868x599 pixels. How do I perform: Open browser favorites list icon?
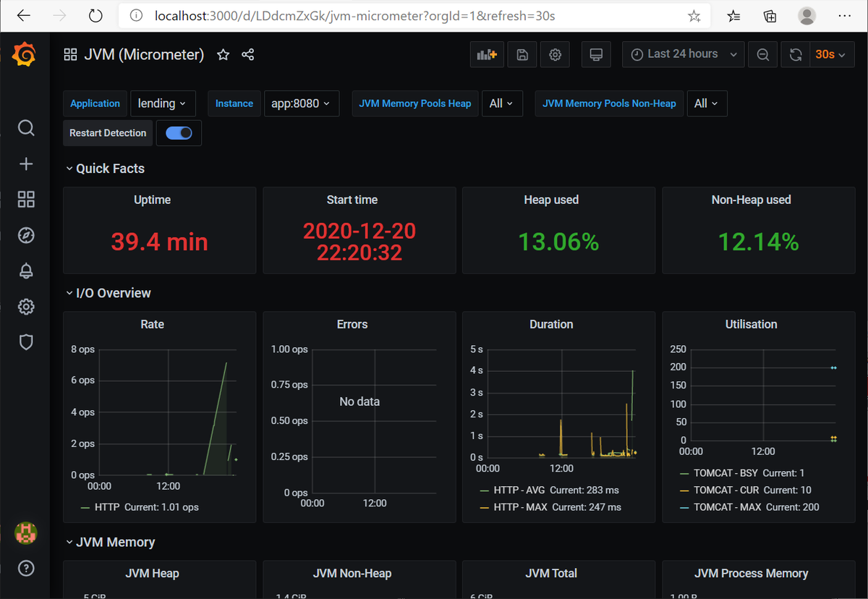click(733, 16)
